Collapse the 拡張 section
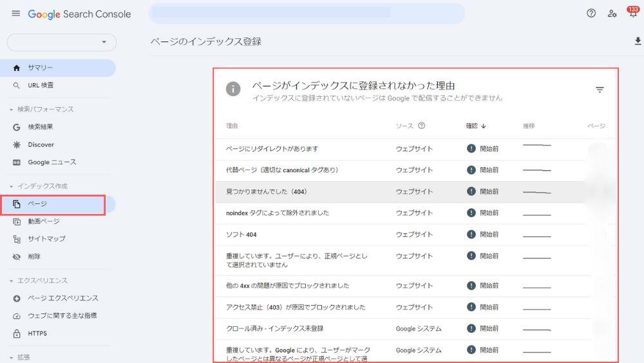The width and height of the screenshot is (644, 363). (11, 358)
